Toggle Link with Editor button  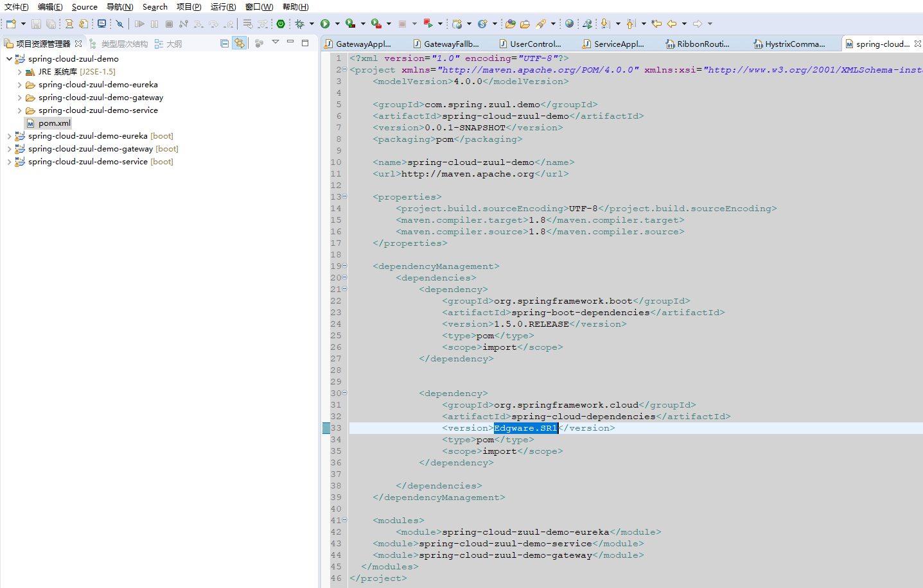(x=239, y=44)
